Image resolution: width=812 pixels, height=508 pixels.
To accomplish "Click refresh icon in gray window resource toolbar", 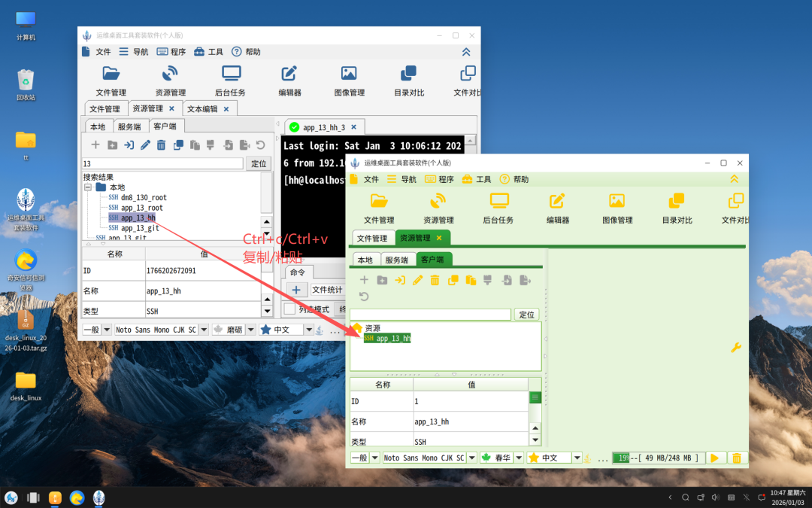I will pyautogui.click(x=260, y=145).
